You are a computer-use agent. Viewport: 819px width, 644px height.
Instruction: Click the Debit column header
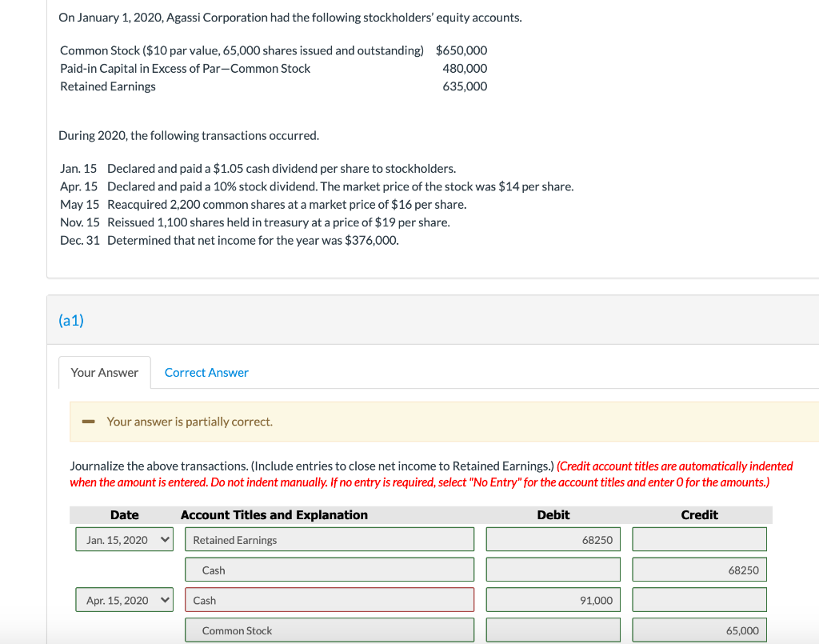click(x=553, y=515)
